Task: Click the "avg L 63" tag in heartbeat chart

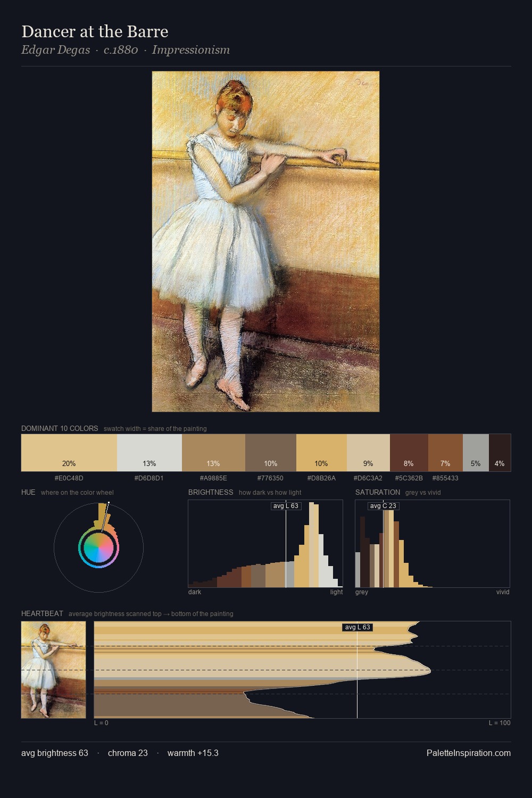Action: (x=358, y=627)
